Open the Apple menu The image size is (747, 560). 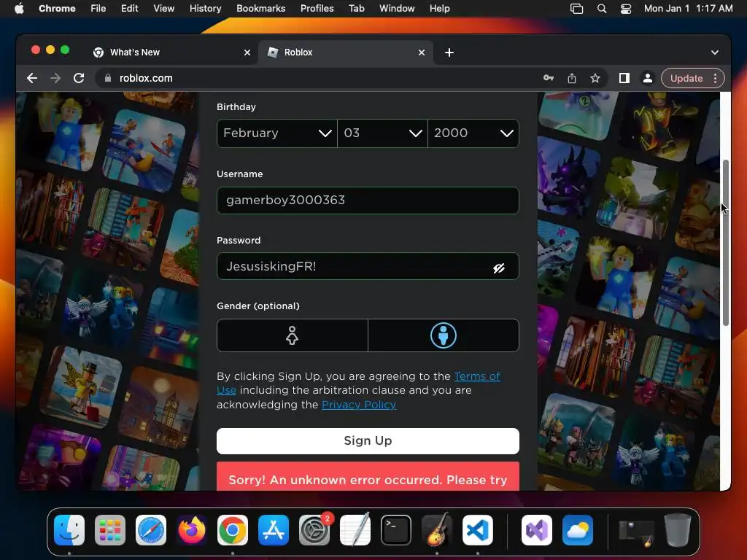pos(19,9)
